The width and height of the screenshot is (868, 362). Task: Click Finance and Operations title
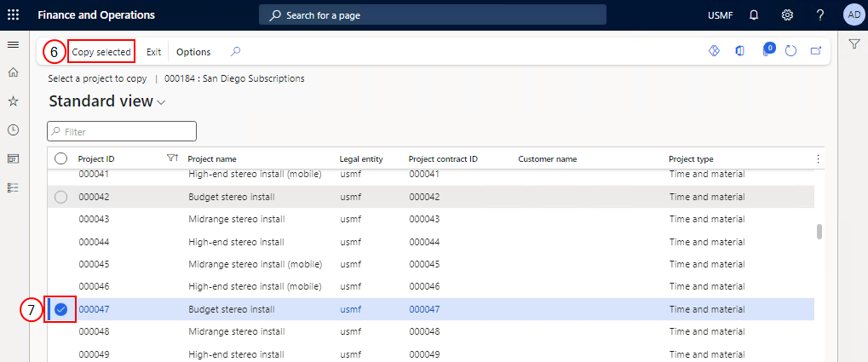click(x=96, y=15)
